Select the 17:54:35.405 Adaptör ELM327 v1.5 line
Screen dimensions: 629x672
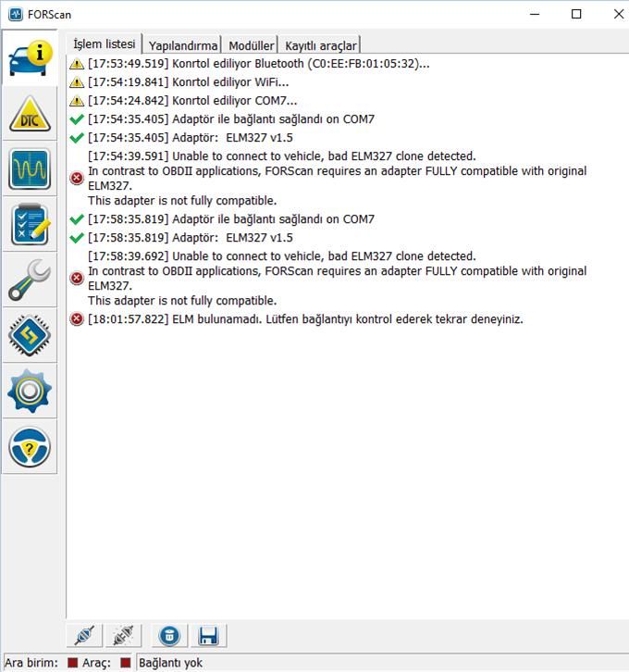click(x=191, y=138)
